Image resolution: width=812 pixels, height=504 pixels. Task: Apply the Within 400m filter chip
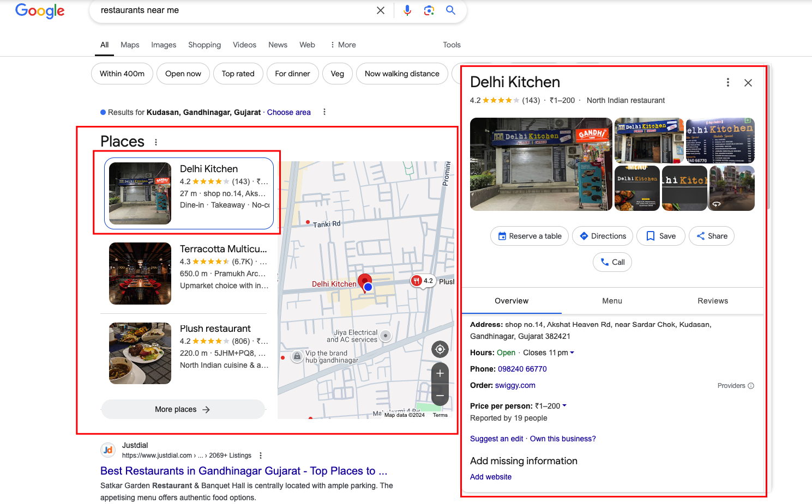point(122,74)
